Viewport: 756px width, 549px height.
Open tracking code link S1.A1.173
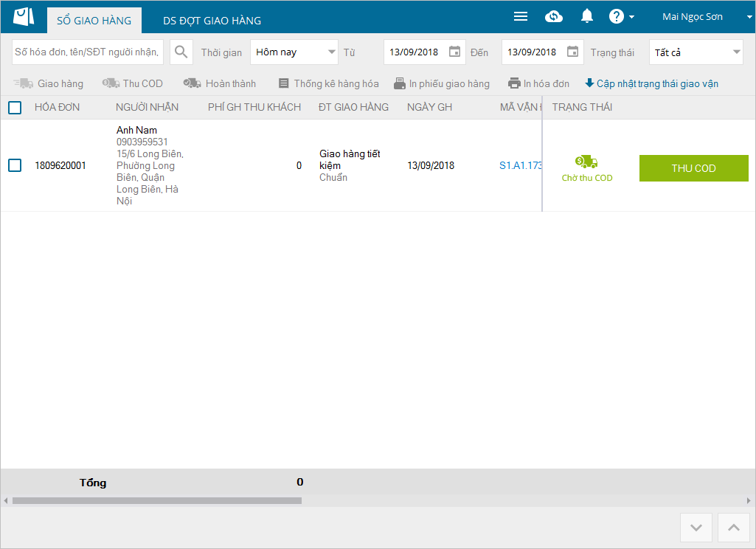point(520,165)
